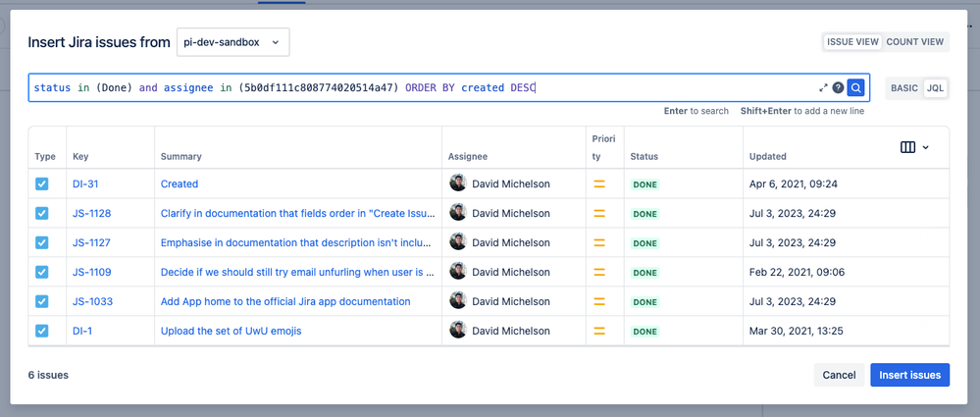Switch to Issue View
This screenshot has height=417, width=980.
[x=852, y=42]
